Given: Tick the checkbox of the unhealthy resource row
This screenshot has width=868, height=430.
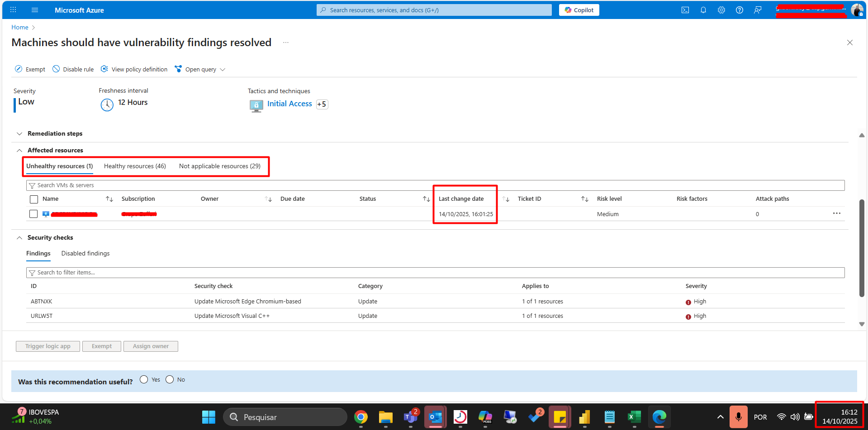Looking at the screenshot, I should (x=33, y=214).
